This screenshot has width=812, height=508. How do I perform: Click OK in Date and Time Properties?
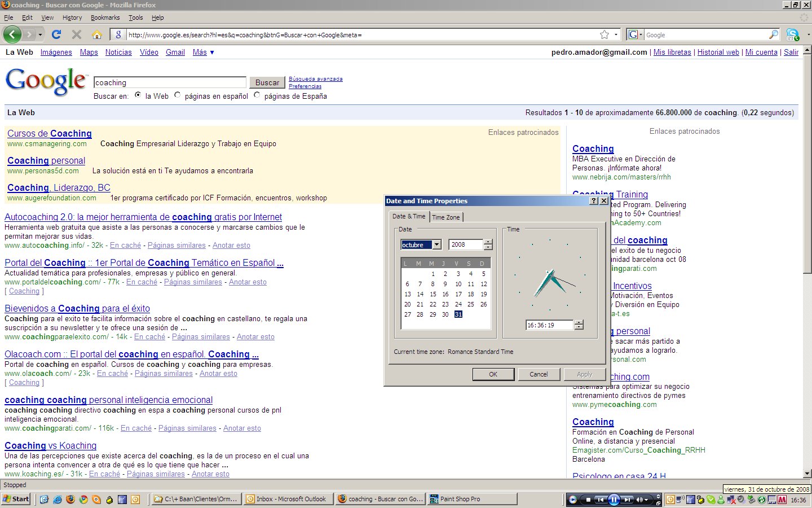tap(493, 374)
